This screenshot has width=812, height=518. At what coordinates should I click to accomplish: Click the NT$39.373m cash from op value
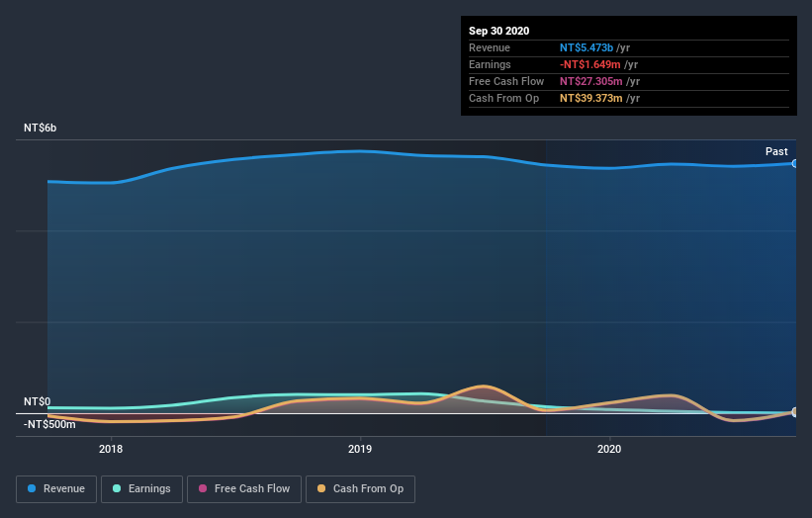coord(590,98)
